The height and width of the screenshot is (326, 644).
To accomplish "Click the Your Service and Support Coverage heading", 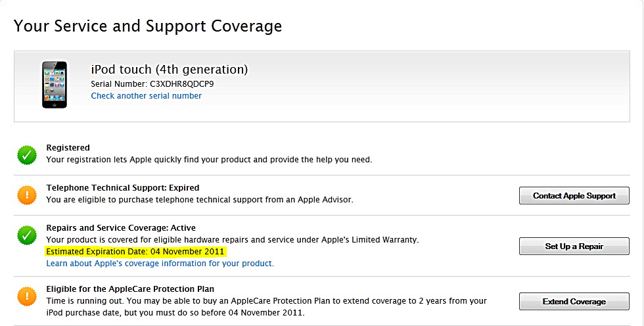I will tap(148, 26).
